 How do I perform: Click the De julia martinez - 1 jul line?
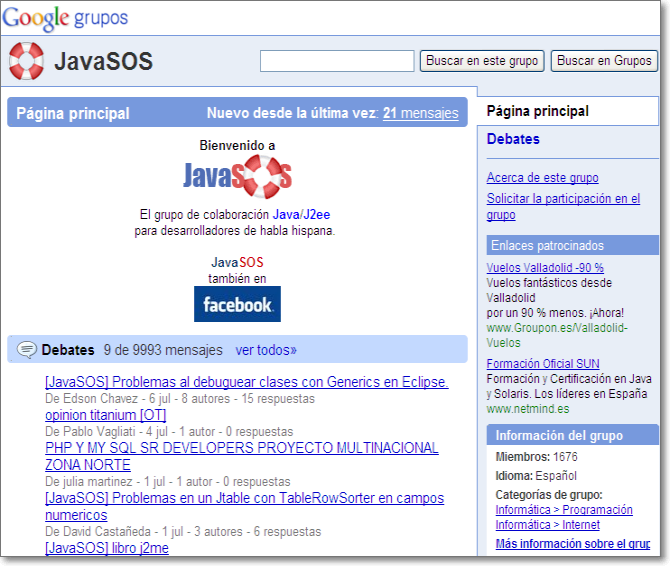(x=168, y=481)
